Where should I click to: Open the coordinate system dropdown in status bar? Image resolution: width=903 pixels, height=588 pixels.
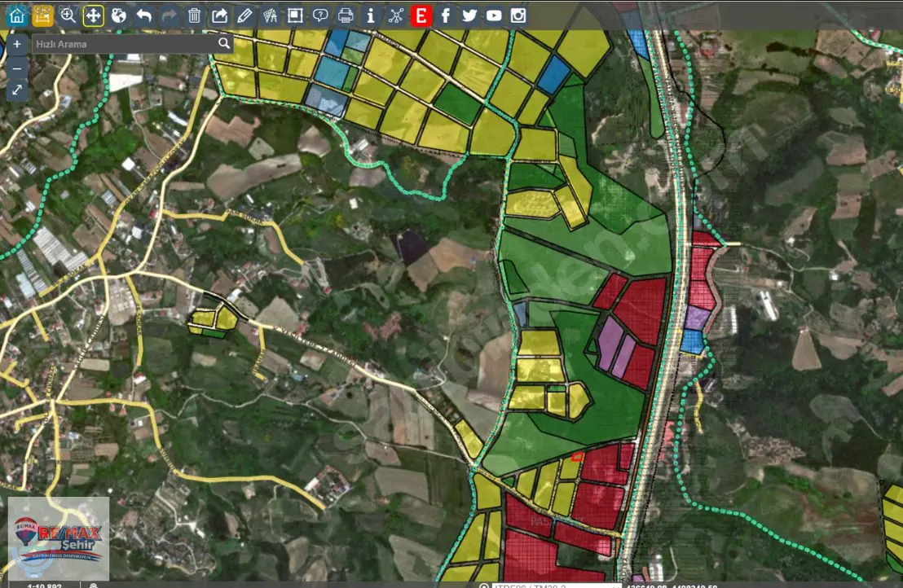[557, 586]
